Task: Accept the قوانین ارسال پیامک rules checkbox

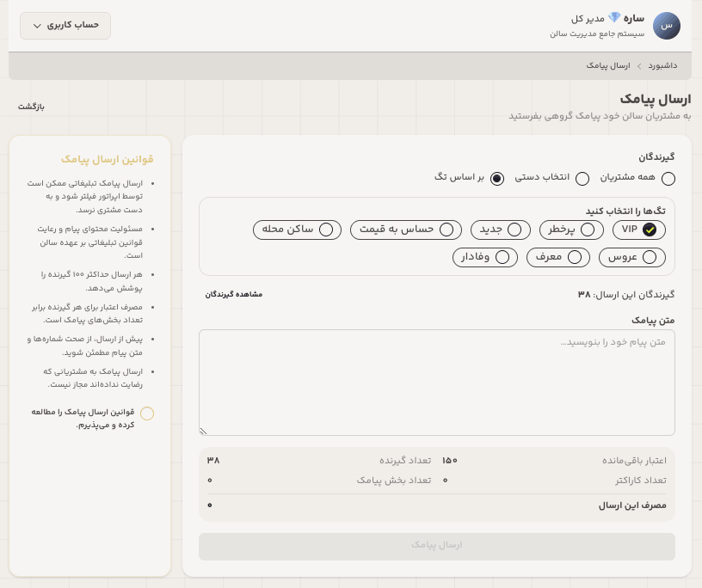Action: click(147, 413)
